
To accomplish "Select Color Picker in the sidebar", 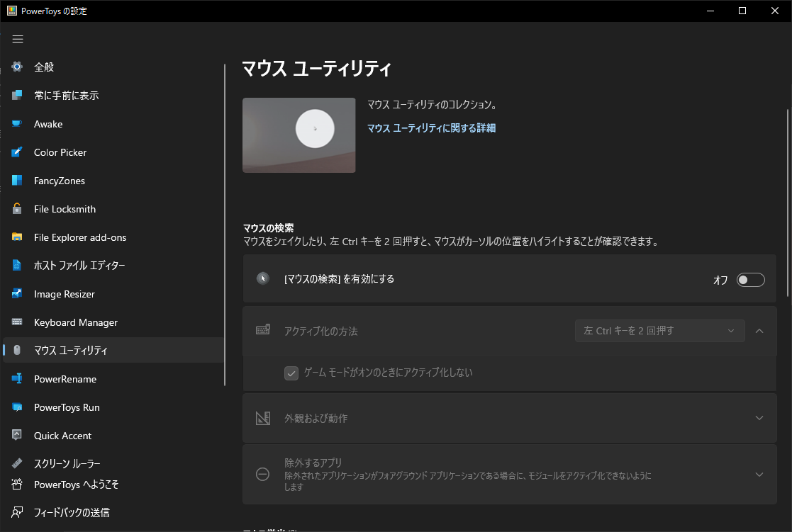I will pos(113,152).
